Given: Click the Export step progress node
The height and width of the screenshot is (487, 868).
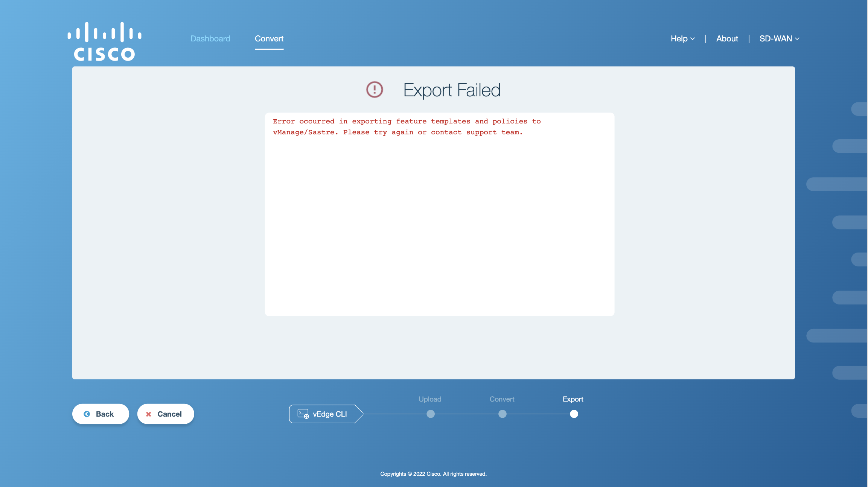Looking at the screenshot, I should (x=573, y=414).
